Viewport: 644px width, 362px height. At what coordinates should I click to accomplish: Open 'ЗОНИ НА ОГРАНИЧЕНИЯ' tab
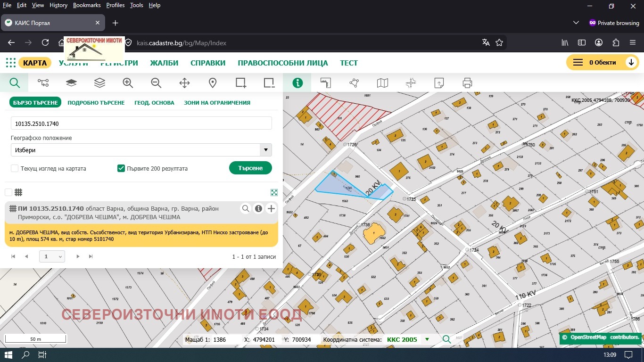coord(217,103)
